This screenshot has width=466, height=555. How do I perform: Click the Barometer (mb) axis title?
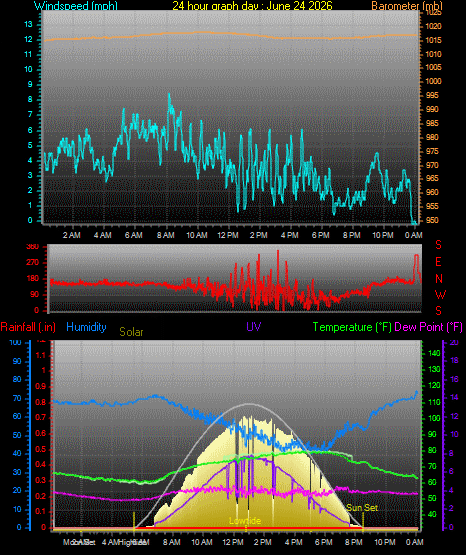[407, 6]
